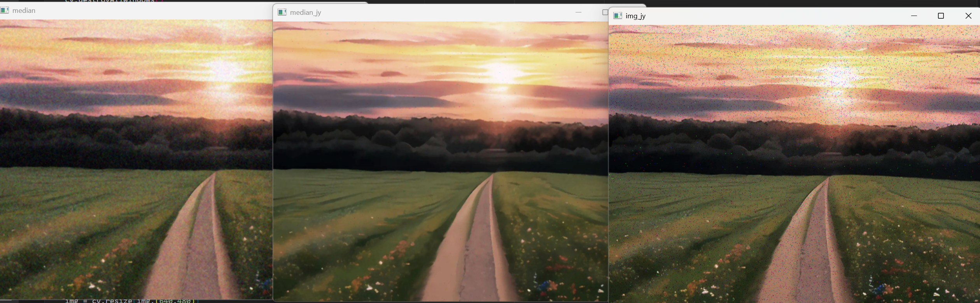The width and height of the screenshot is (980, 303).
Task: Click the median window app icon
Action: (x=4, y=11)
